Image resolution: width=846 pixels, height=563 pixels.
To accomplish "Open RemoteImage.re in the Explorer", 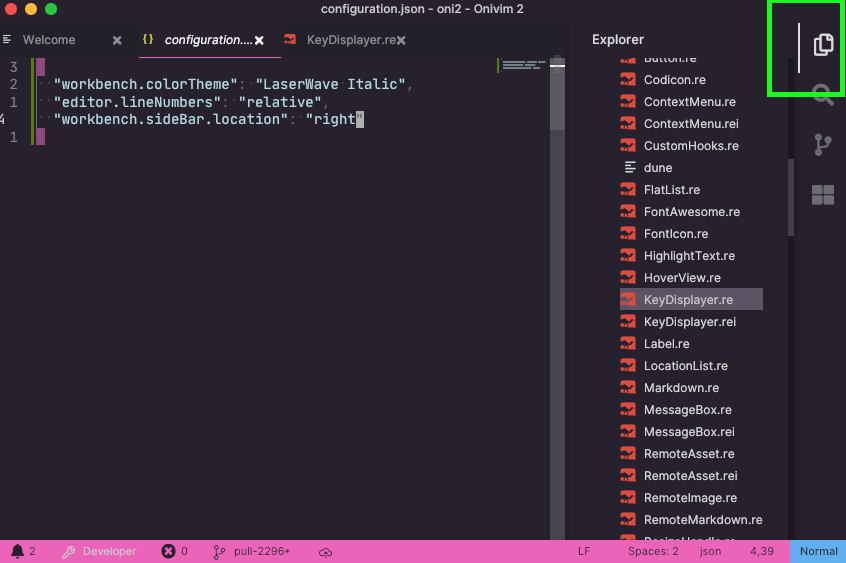I will point(690,498).
